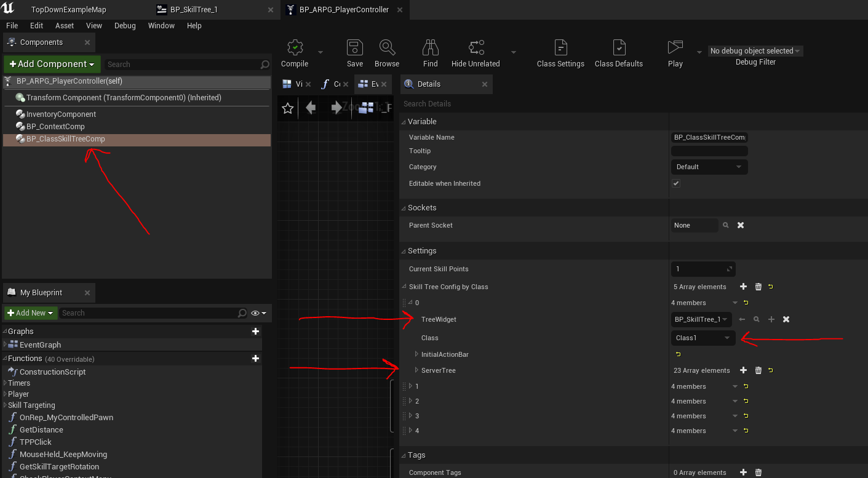Collapse the Sockets section
This screenshot has width=868, height=478.
click(x=404, y=208)
